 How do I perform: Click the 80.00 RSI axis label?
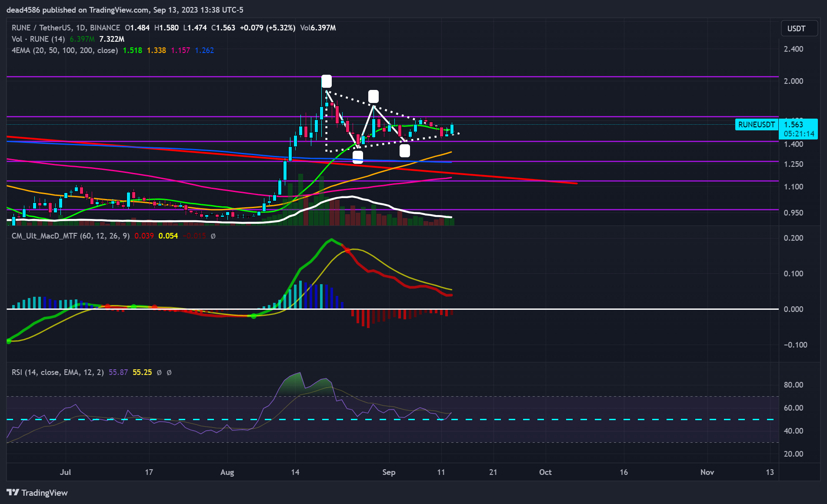[x=794, y=385]
